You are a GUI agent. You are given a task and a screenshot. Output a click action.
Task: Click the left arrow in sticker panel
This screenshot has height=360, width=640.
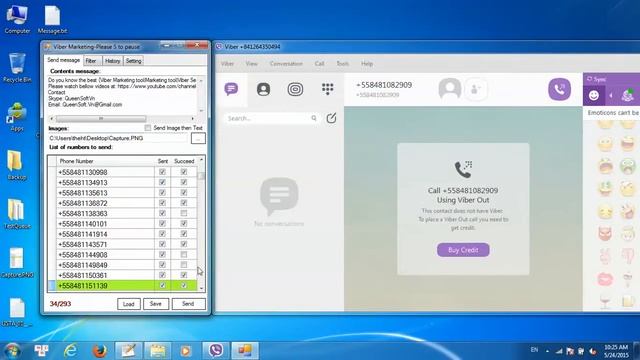coord(611,96)
